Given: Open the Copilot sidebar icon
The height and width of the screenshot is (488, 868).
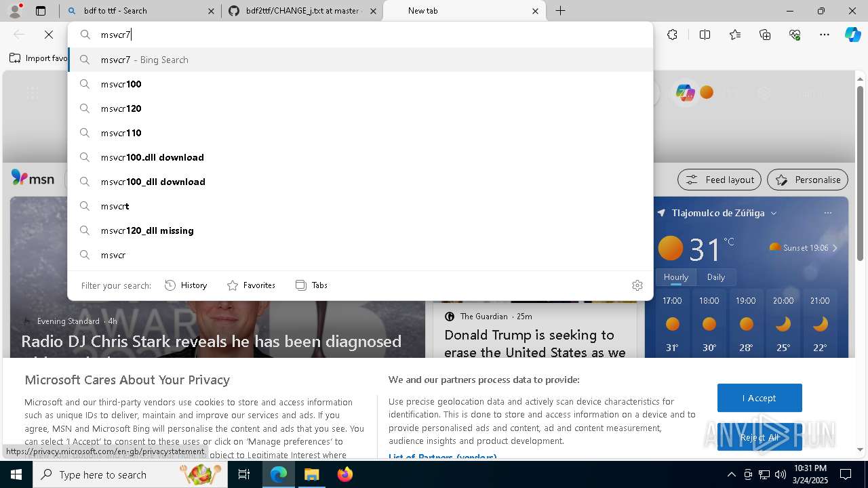Looking at the screenshot, I should click(852, 35).
